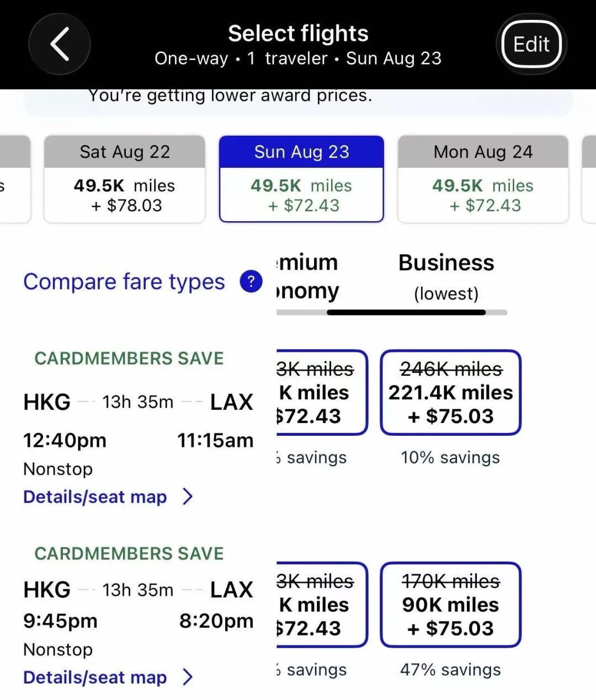Pick Premium Economy fare for 9:45pm flight
Viewport: 596px width, 700px height.
point(321,605)
